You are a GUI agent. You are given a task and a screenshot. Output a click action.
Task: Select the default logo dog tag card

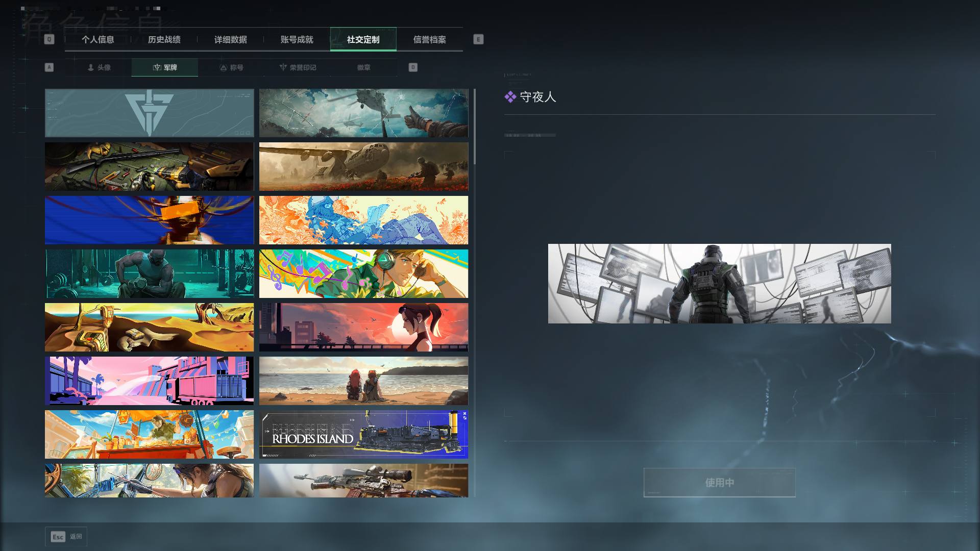(x=149, y=113)
